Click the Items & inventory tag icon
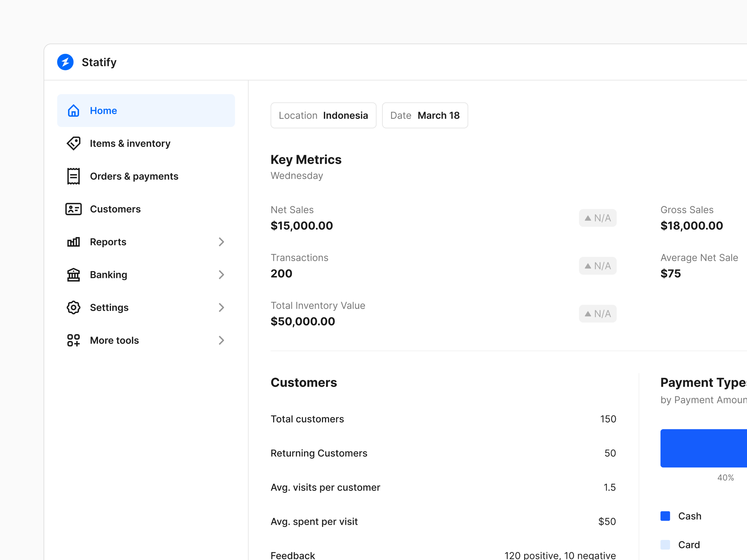The height and width of the screenshot is (560, 747). (73, 143)
